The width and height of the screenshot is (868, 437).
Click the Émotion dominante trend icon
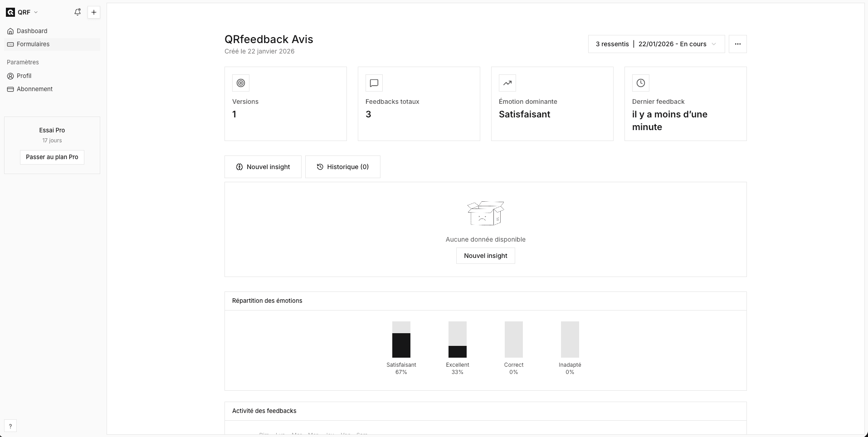[x=507, y=83]
